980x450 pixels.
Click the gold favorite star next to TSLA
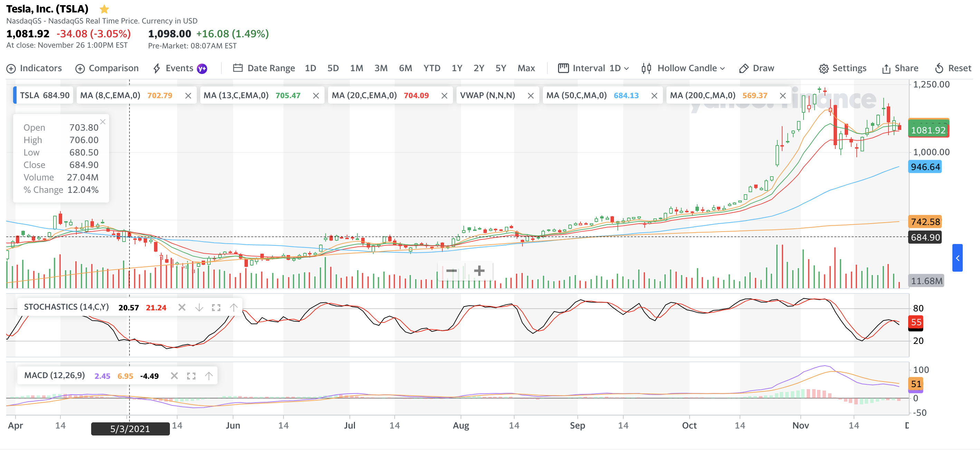[x=104, y=9]
